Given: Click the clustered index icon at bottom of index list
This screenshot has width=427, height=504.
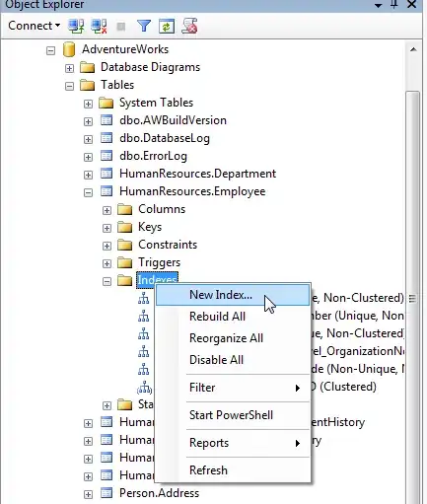Looking at the screenshot, I should click(144, 388).
